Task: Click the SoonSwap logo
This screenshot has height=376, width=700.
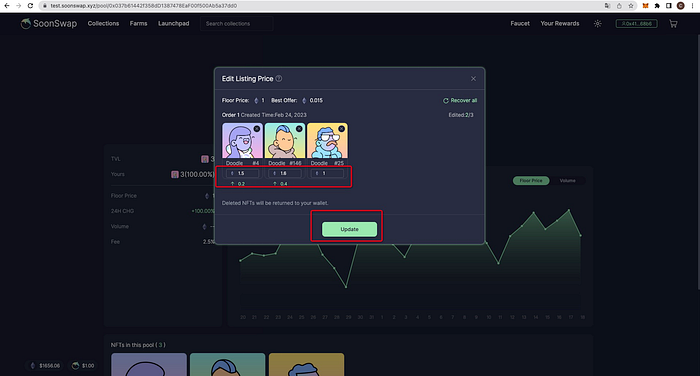Action: [49, 24]
